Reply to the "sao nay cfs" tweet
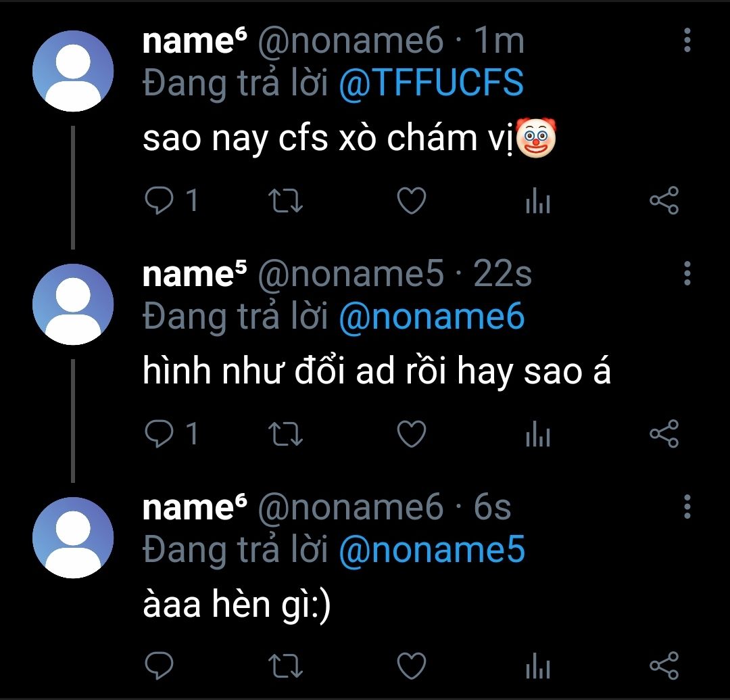 click(x=160, y=201)
